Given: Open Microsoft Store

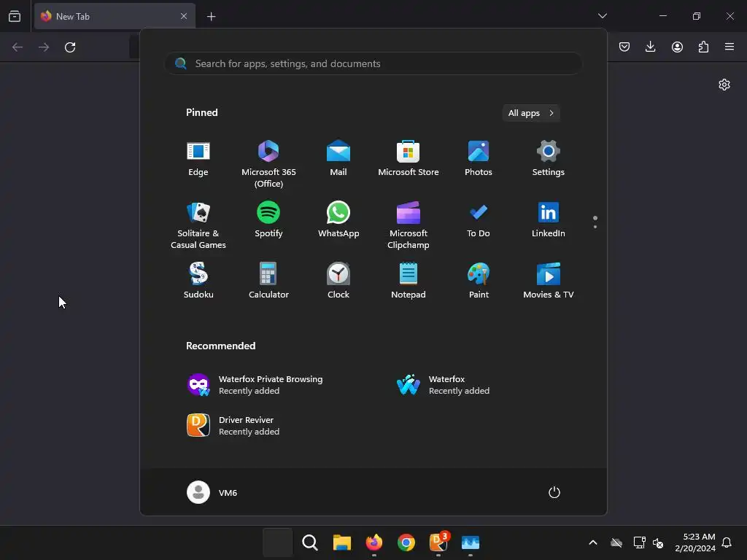Looking at the screenshot, I should click(409, 159).
